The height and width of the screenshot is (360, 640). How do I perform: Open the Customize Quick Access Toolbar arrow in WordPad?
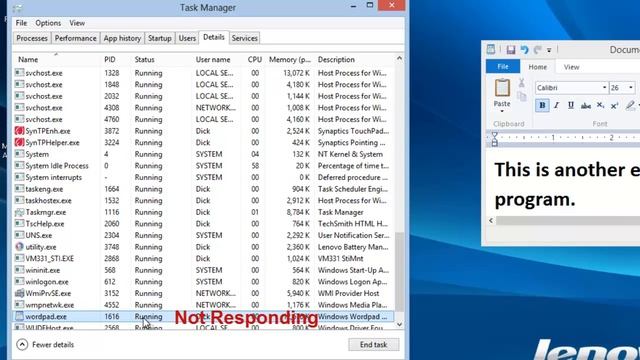549,50
